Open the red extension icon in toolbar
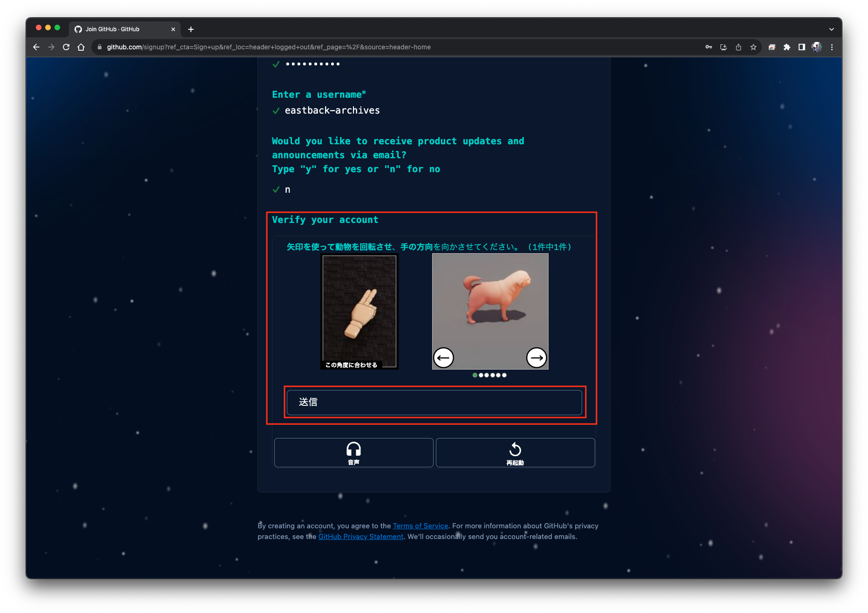 [772, 47]
